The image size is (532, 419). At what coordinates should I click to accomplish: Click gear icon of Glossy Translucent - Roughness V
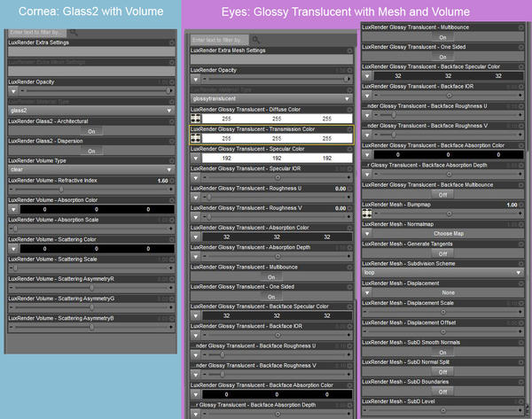click(349, 208)
